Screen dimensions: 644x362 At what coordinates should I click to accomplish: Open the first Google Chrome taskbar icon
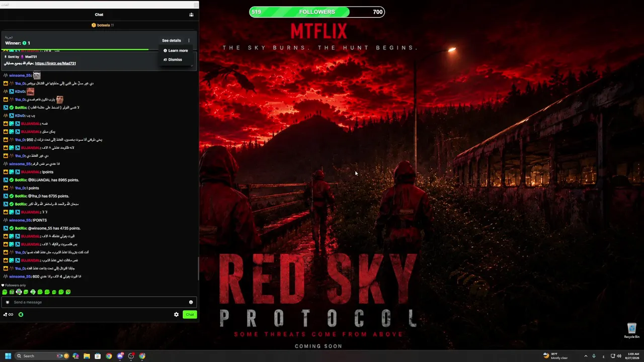109,356
